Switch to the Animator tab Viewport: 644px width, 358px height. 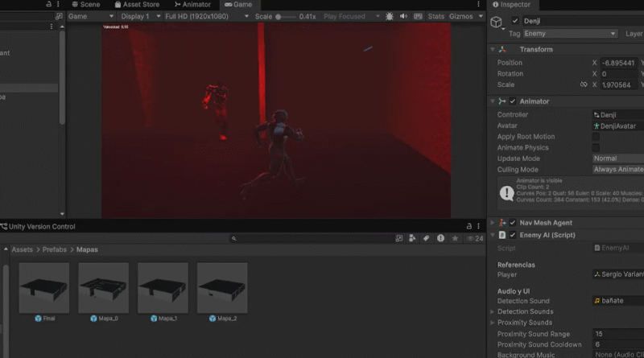tap(192, 5)
